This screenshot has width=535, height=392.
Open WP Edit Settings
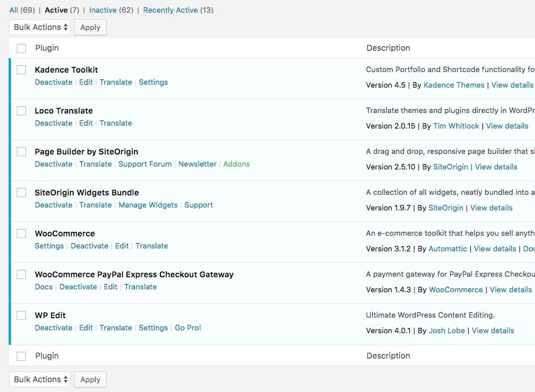[x=153, y=327]
